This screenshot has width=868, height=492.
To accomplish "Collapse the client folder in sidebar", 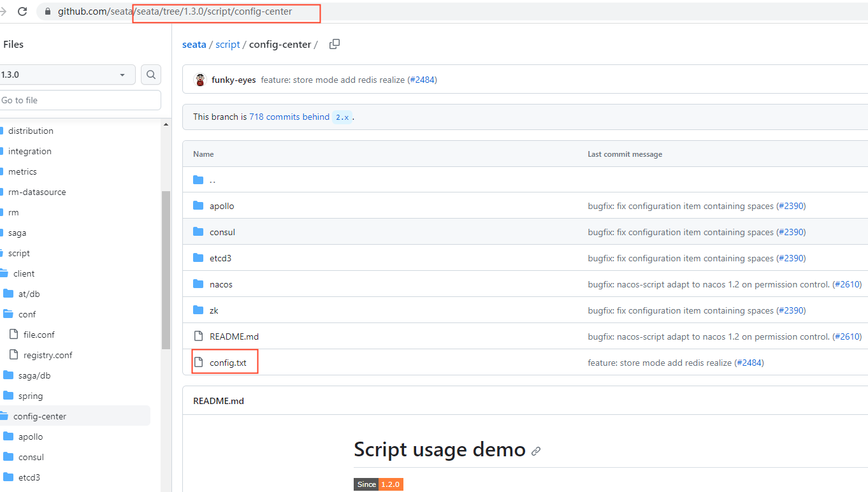I will [24, 273].
